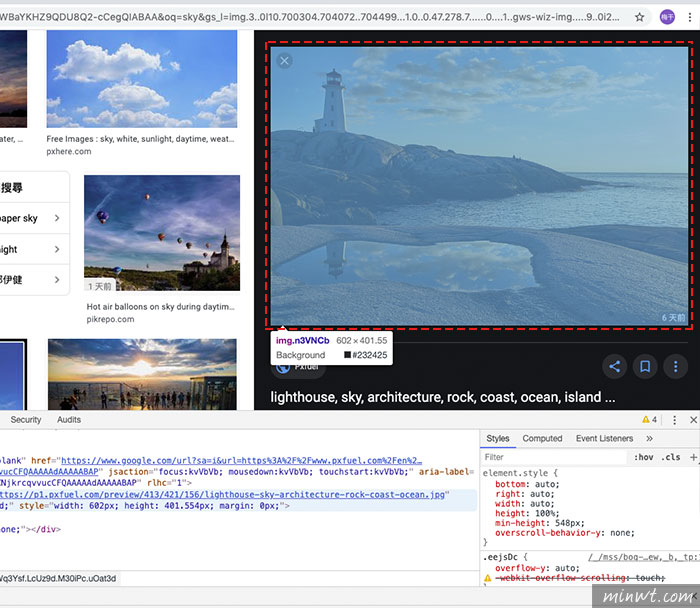Click the 'height: 100%' style declaration
700x608 pixels.
coord(527,513)
